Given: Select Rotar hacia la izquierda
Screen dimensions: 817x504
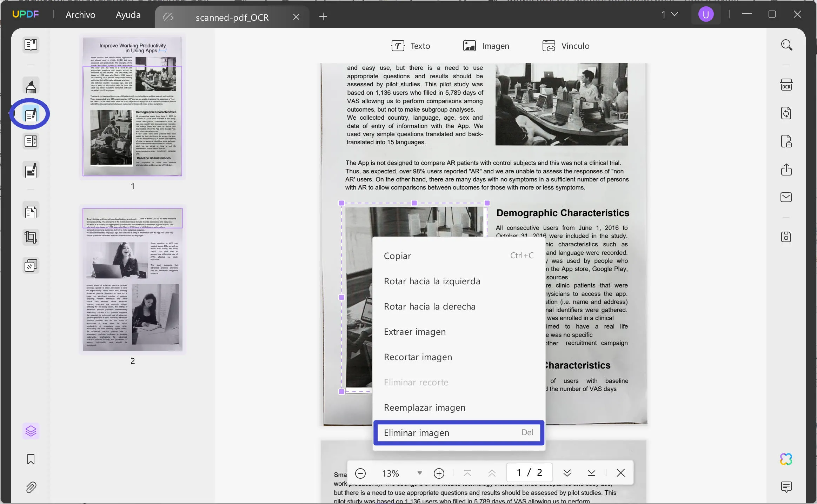Looking at the screenshot, I should 459,281.
